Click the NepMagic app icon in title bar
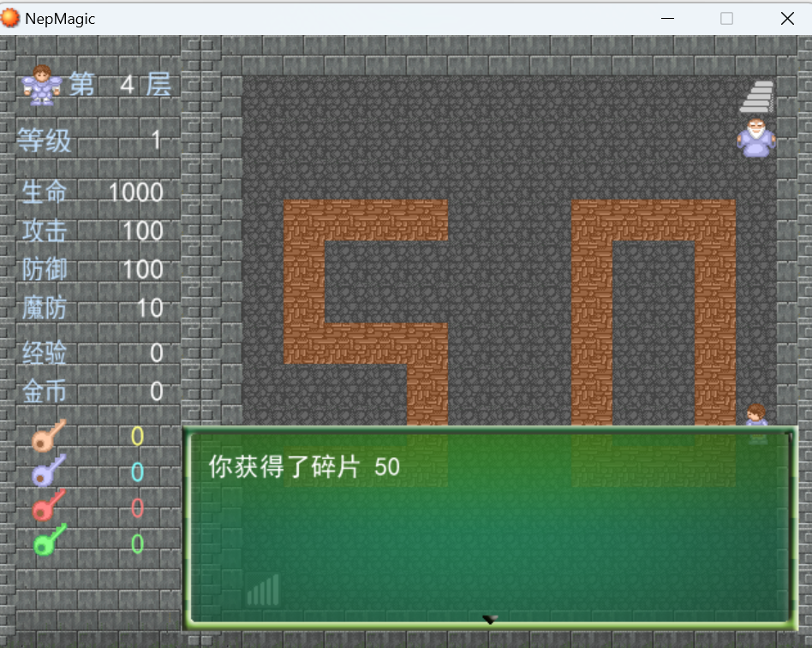 (x=9, y=18)
